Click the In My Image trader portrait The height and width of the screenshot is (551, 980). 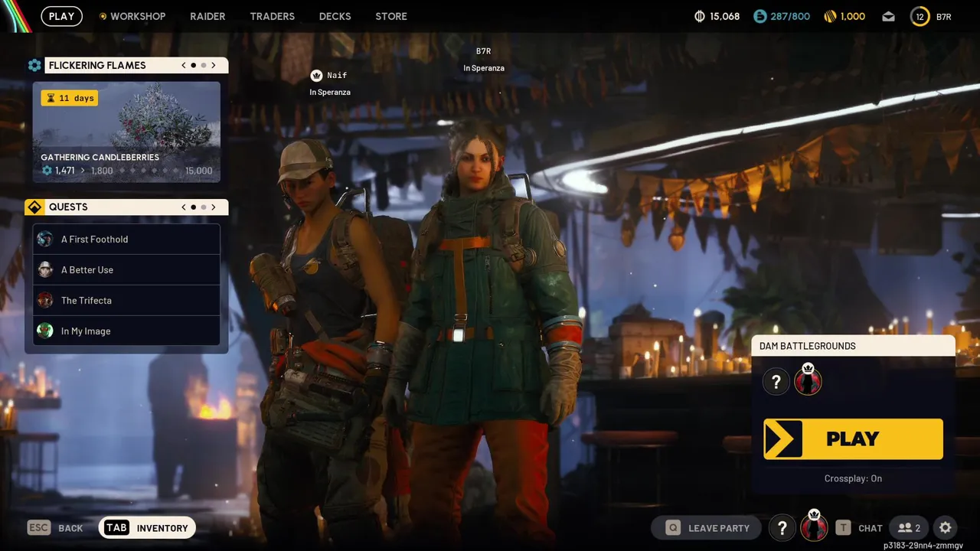(x=45, y=331)
